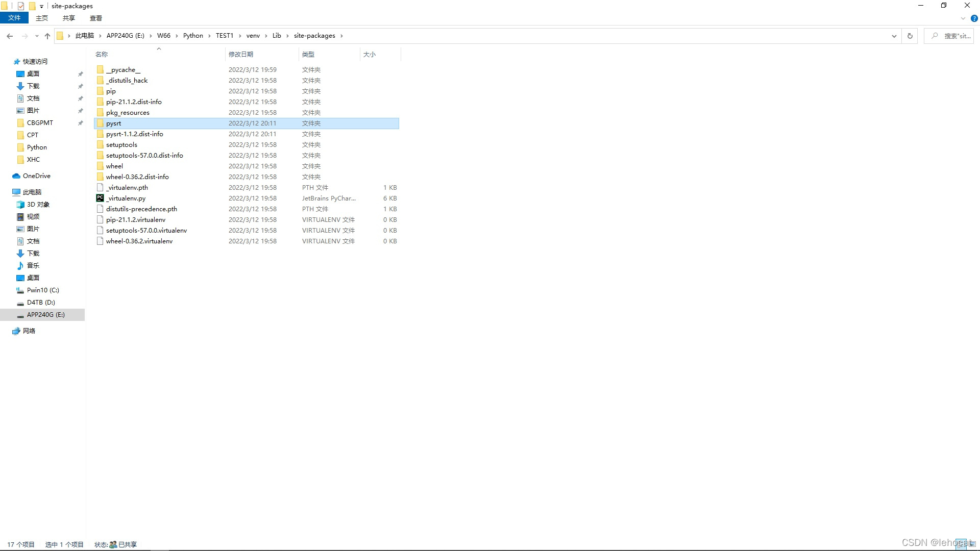Open XHC folder in navigation pane

pos(33,160)
